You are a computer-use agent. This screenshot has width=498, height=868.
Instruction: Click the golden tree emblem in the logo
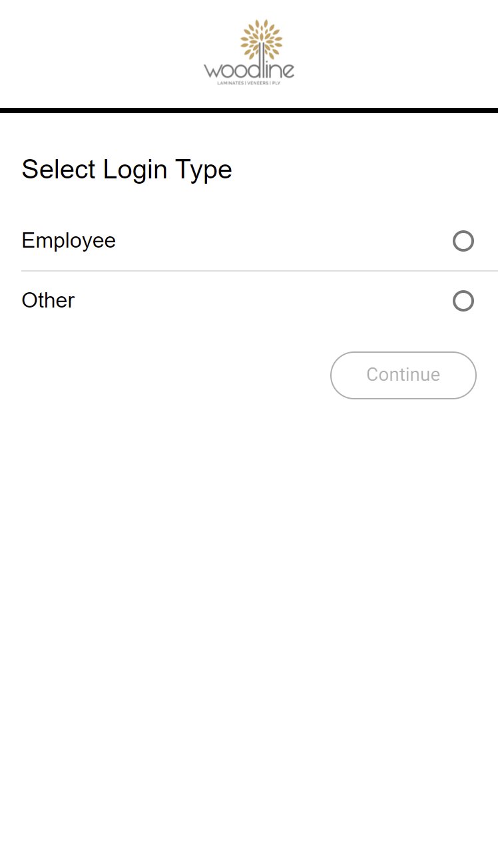click(x=262, y=39)
